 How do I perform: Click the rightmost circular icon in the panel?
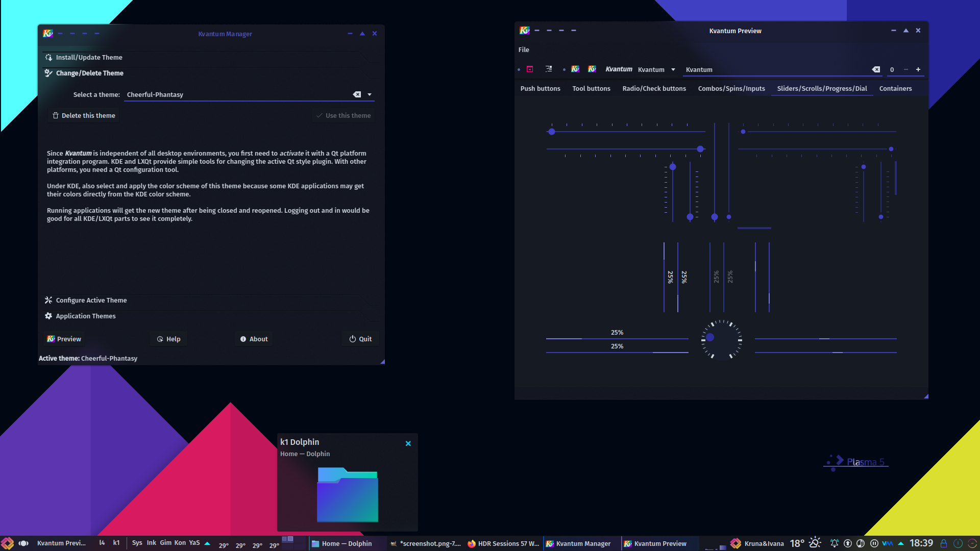(x=972, y=543)
